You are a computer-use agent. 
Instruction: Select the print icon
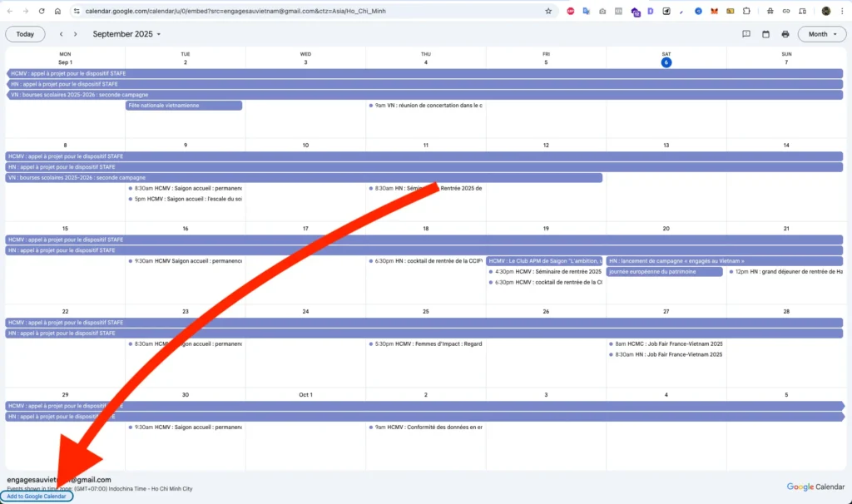pos(785,34)
